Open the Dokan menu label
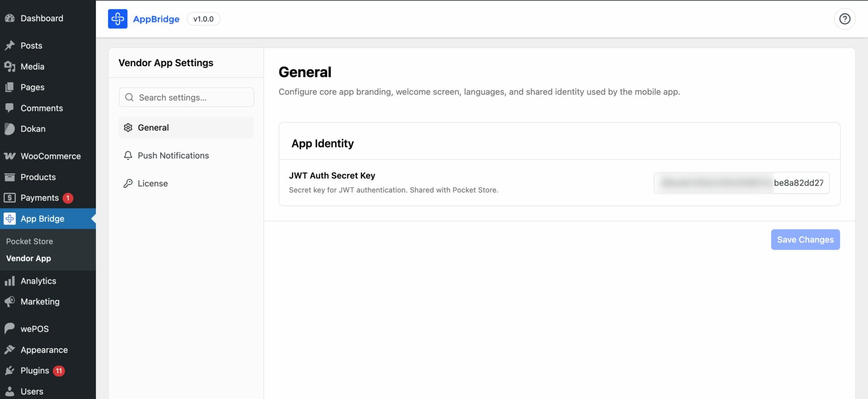The height and width of the screenshot is (399, 868). click(33, 129)
